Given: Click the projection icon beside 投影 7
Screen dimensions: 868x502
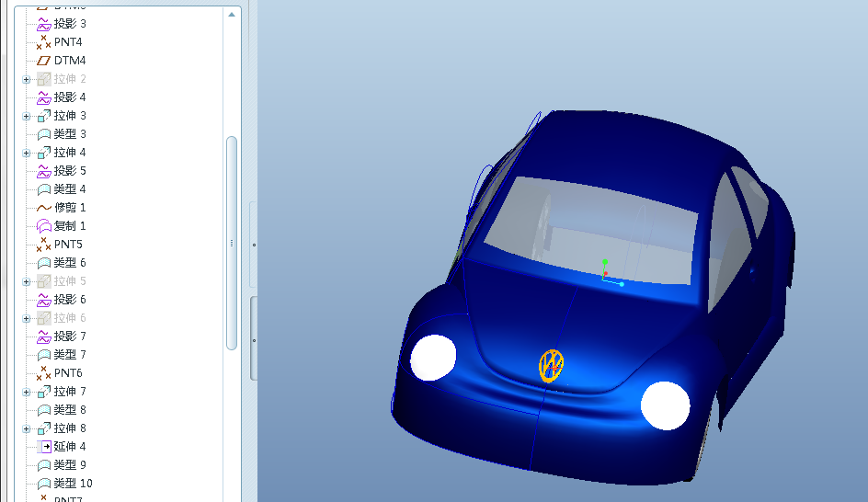Looking at the screenshot, I should (x=44, y=337).
